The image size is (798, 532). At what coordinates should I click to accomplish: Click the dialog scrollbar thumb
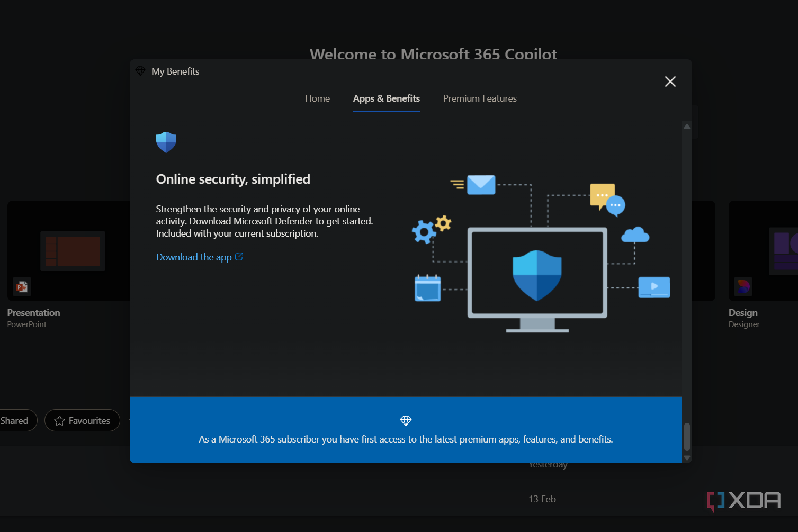[687, 437]
